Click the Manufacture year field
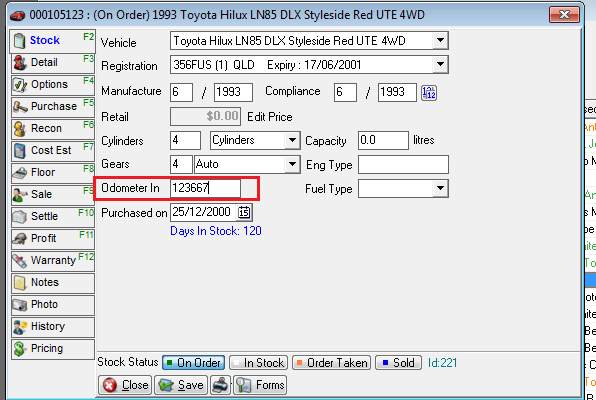The image size is (596, 400). coord(233,92)
